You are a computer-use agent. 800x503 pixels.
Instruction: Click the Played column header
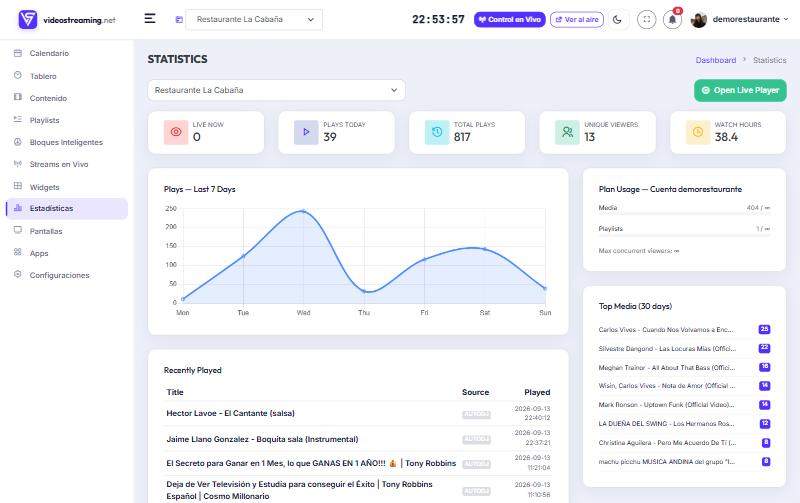click(537, 392)
